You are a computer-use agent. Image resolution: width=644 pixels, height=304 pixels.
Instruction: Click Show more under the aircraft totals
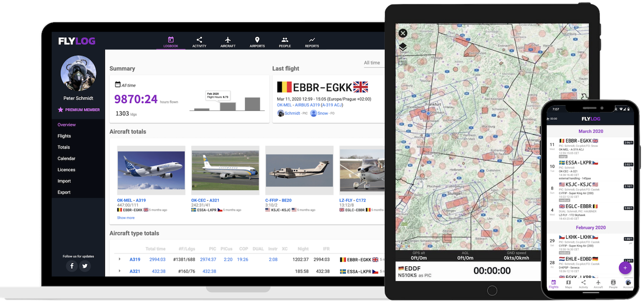pyautogui.click(x=126, y=217)
